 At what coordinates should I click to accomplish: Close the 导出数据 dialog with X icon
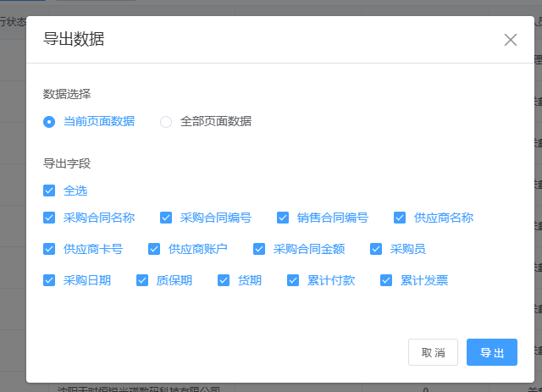pos(510,40)
